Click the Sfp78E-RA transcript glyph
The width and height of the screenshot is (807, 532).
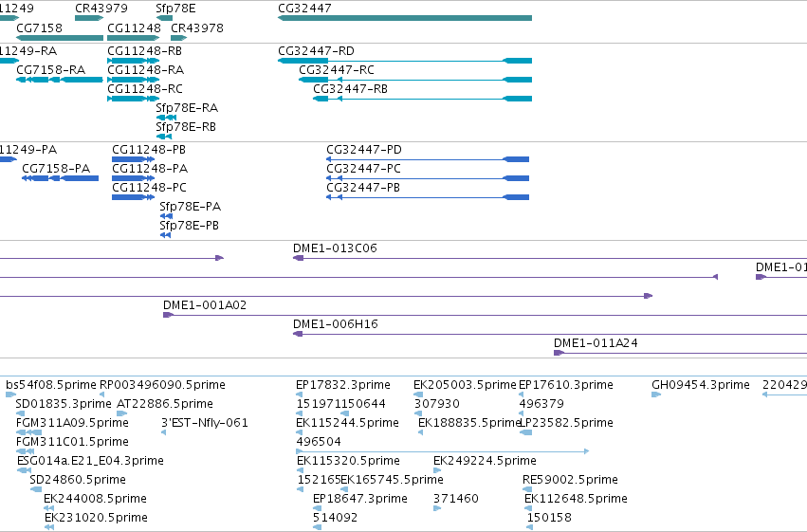[x=166, y=118]
